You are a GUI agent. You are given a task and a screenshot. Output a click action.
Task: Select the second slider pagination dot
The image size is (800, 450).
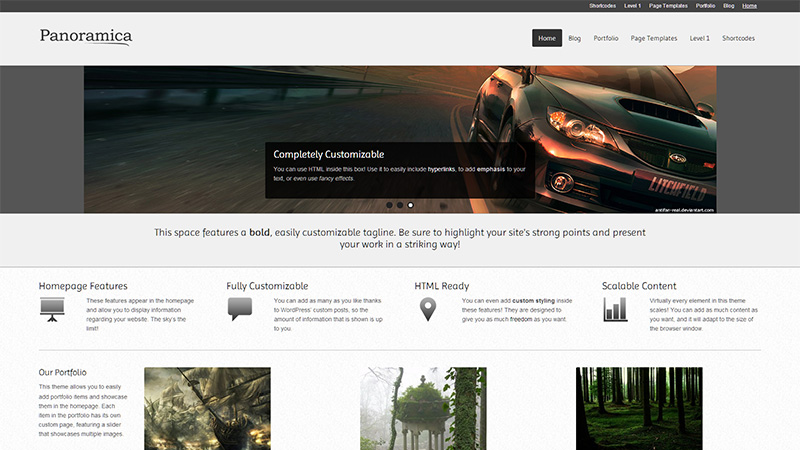coord(399,205)
